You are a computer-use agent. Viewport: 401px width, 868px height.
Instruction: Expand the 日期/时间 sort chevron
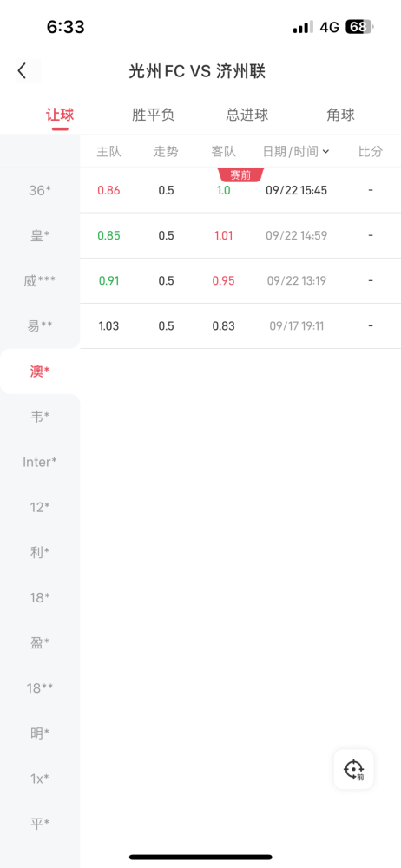[325, 152]
